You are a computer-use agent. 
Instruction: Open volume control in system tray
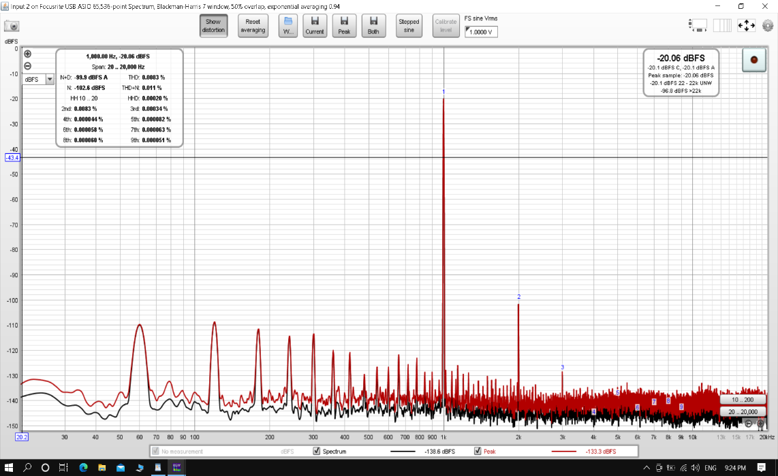pos(696,468)
